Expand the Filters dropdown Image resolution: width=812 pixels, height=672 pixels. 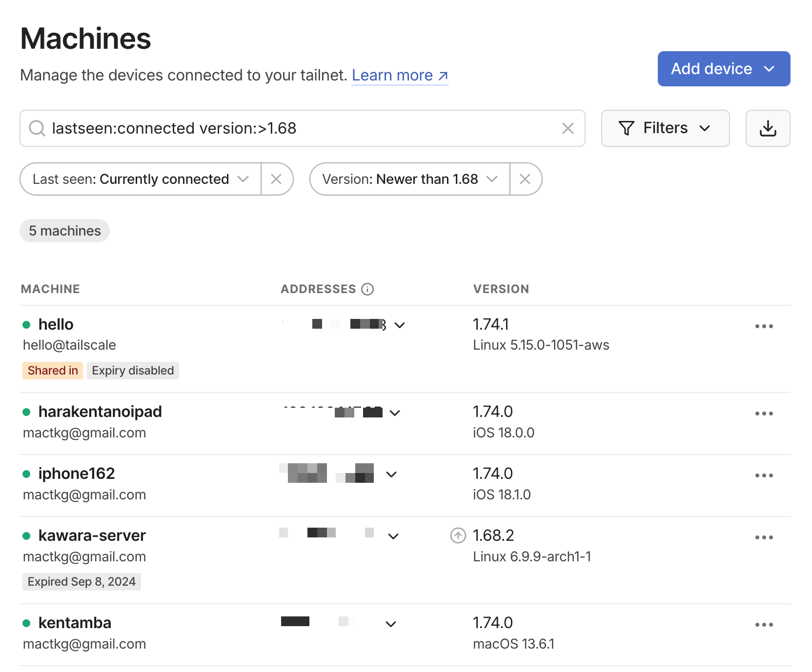[x=665, y=128]
